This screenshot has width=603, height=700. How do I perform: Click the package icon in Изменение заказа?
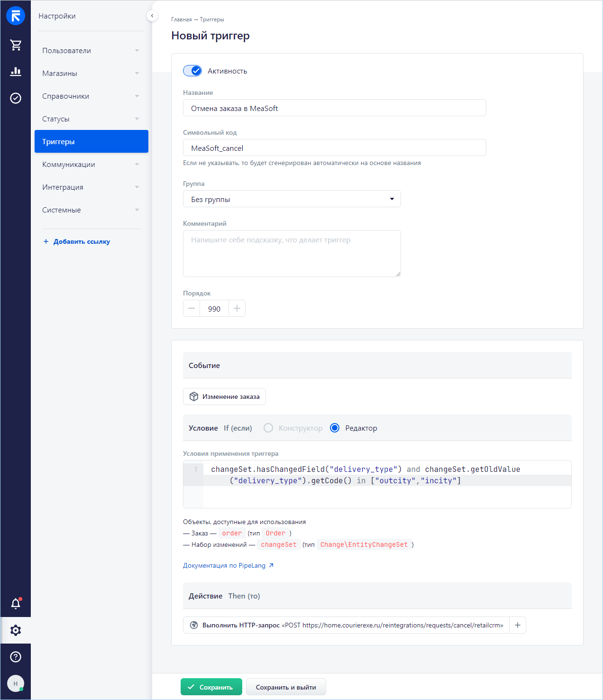click(x=194, y=396)
